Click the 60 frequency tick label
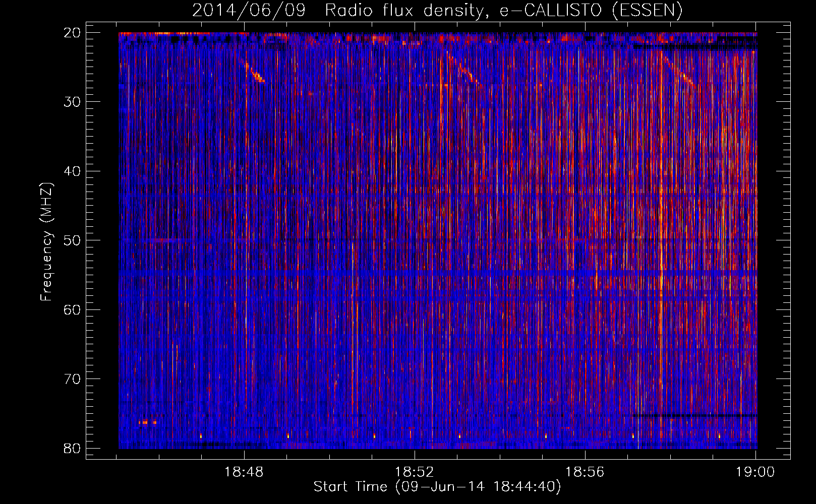 click(x=72, y=309)
